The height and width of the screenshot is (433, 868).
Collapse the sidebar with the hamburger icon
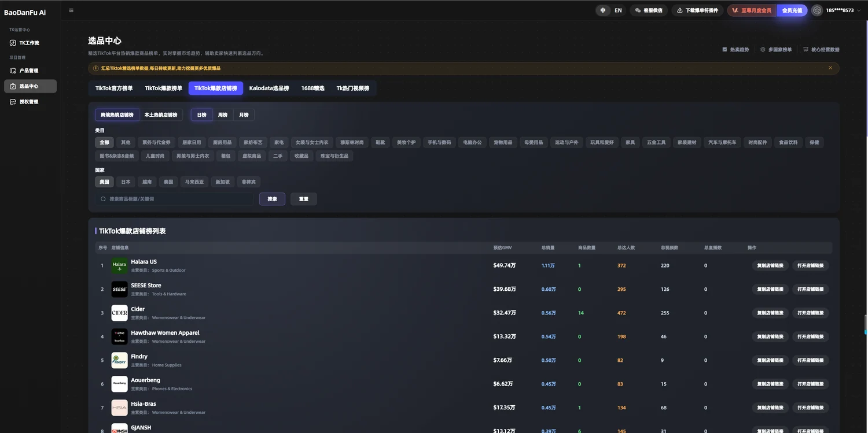point(71,10)
